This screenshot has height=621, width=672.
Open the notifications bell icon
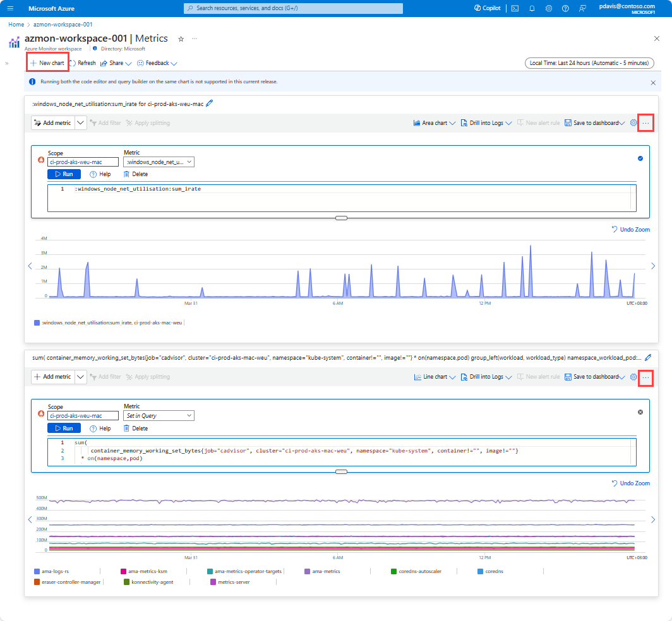(x=532, y=8)
